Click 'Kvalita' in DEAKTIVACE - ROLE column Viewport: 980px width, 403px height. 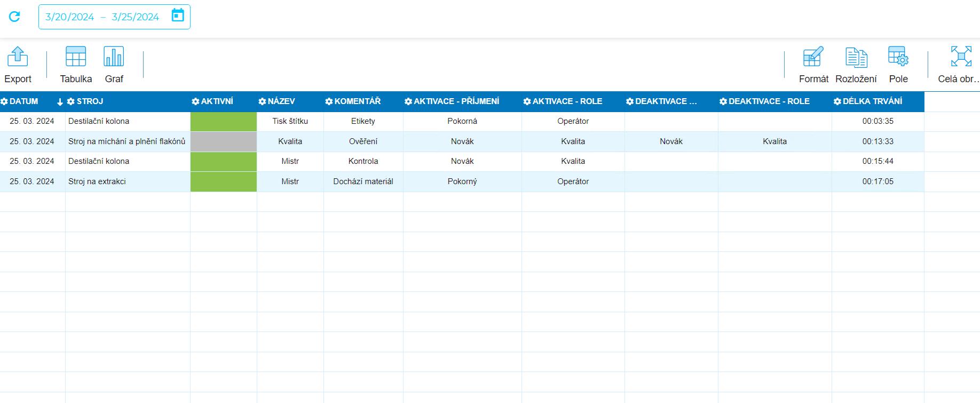(x=774, y=141)
